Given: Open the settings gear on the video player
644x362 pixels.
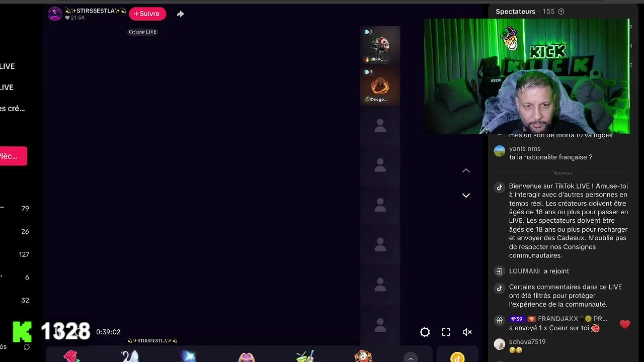Looking at the screenshot, I should coord(425,332).
